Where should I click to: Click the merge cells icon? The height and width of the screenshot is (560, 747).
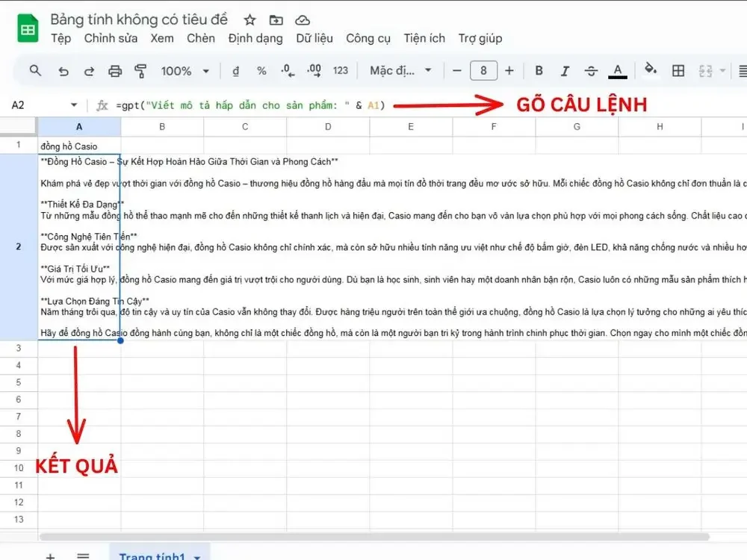[705, 71]
